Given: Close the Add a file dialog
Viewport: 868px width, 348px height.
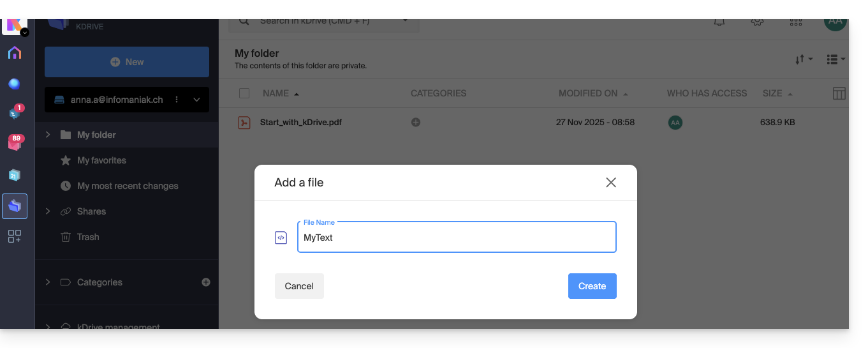Looking at the screenshot, I should pos(610,183).
